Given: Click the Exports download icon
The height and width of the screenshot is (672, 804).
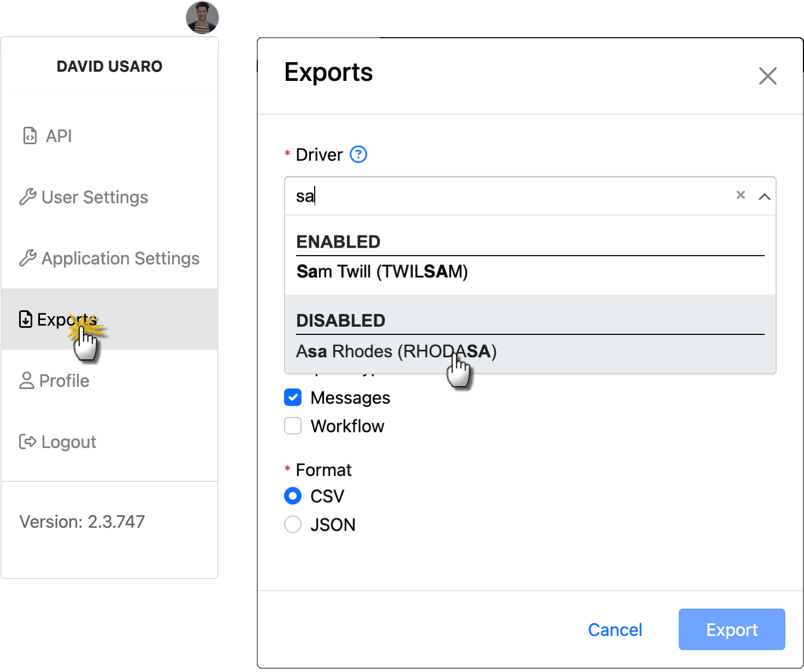Looking at the screenshot, I should tap(26, 320).
